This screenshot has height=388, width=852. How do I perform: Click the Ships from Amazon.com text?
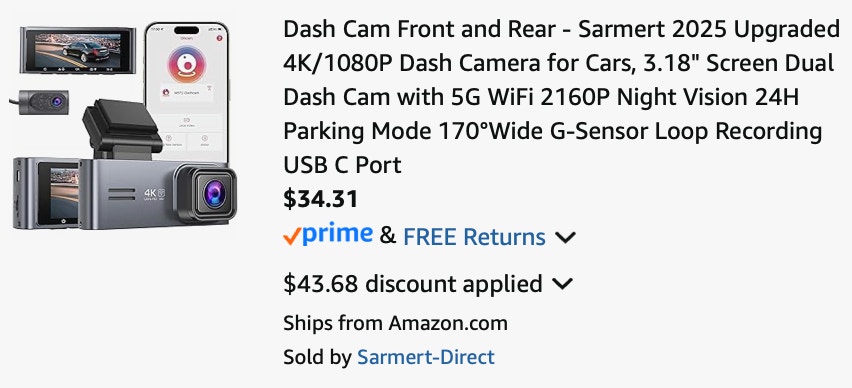click(x=395, y=323)
